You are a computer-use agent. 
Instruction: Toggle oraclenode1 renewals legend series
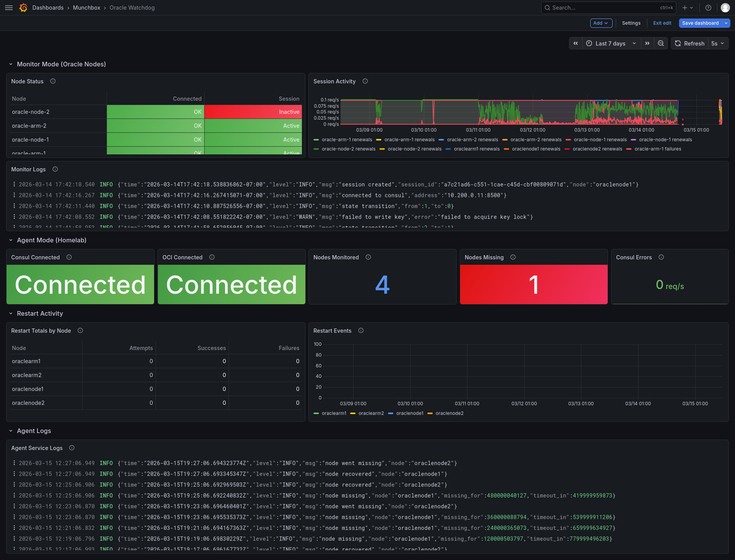point(536,149)
